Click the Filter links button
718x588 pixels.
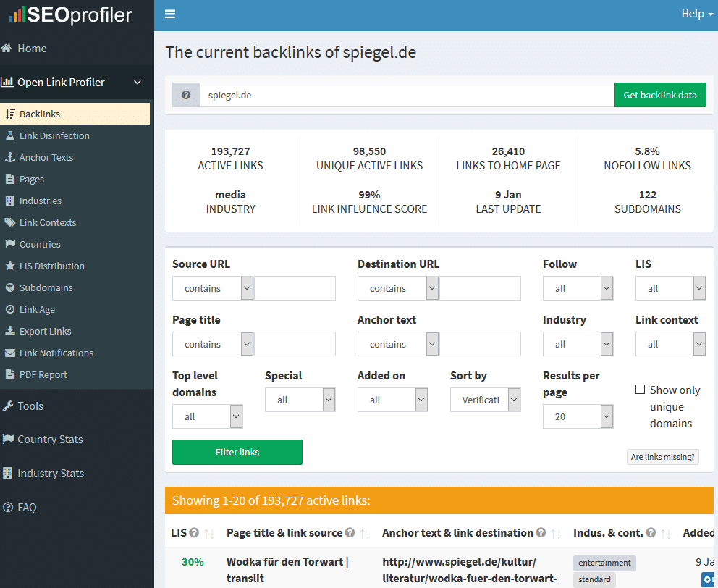point(237,453)
